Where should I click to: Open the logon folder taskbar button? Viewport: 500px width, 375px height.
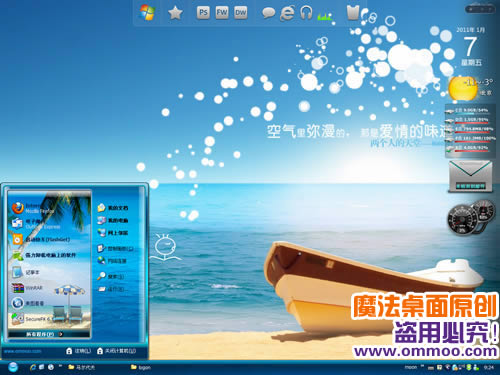(x=141, y=367)
